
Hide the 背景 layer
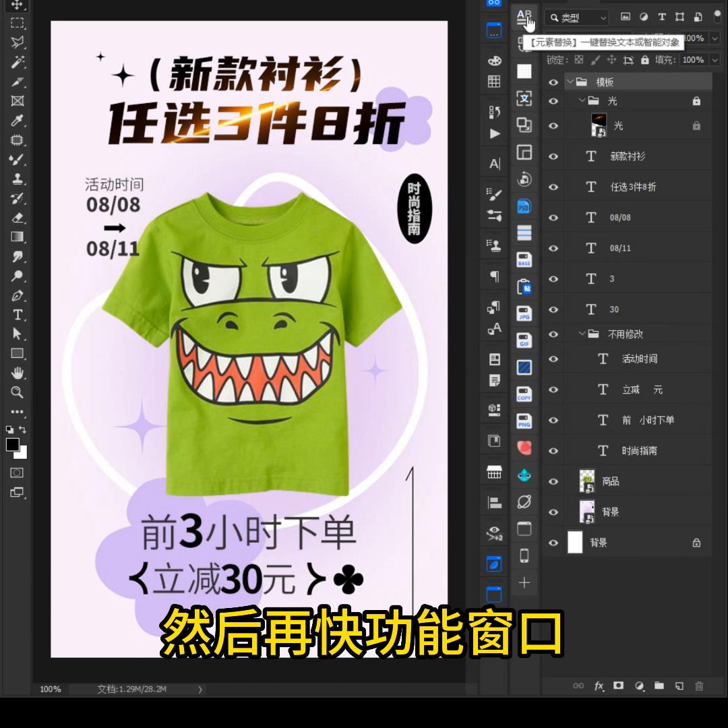click(553, 512)
